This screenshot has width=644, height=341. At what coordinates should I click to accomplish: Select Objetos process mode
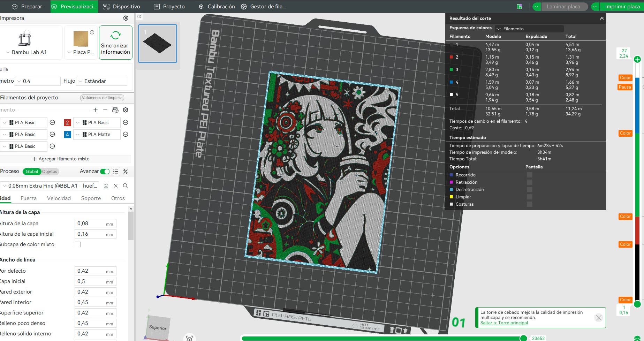click(x=50, y=172)
